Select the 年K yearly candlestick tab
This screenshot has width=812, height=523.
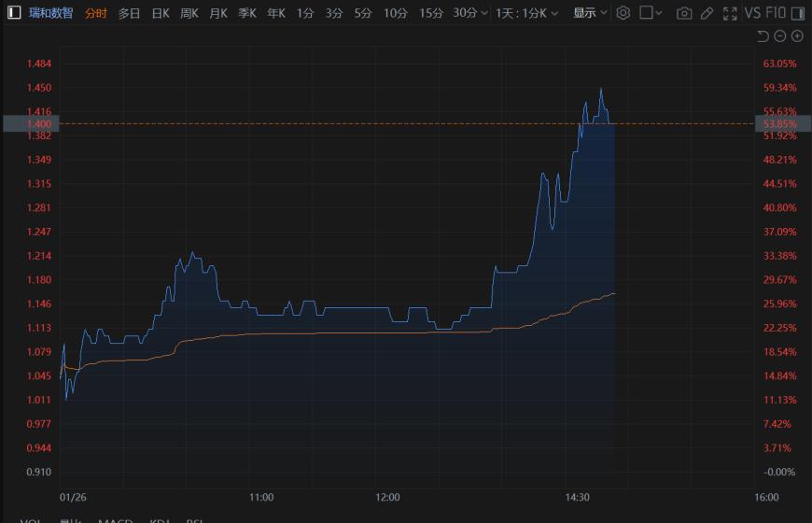(276, 13)
